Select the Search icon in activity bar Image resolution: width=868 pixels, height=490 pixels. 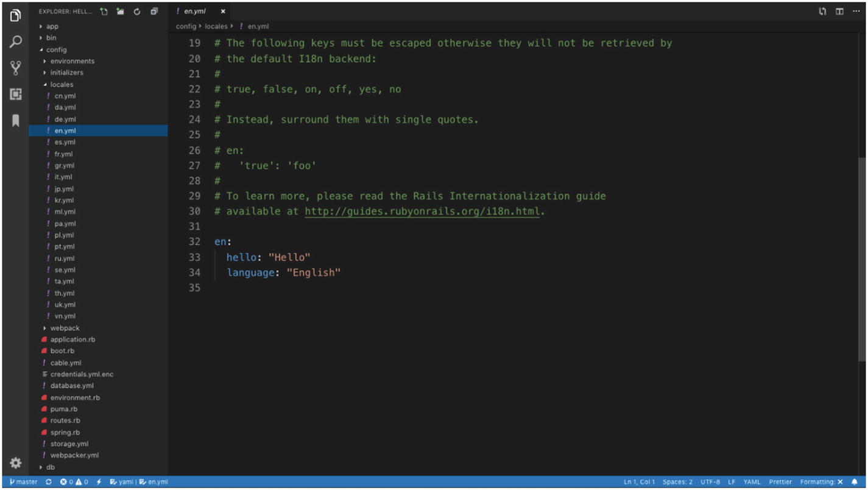(x=15, y=42)
